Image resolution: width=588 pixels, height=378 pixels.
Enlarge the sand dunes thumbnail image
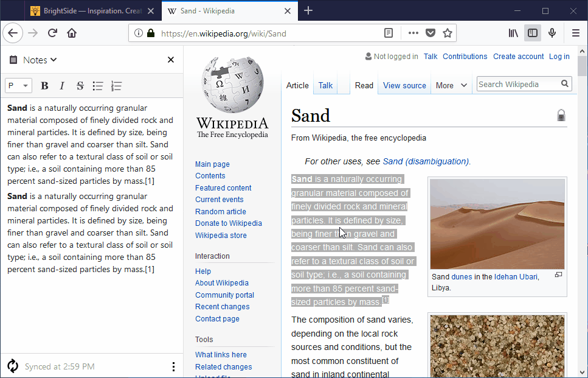click(x=497, y=224)
